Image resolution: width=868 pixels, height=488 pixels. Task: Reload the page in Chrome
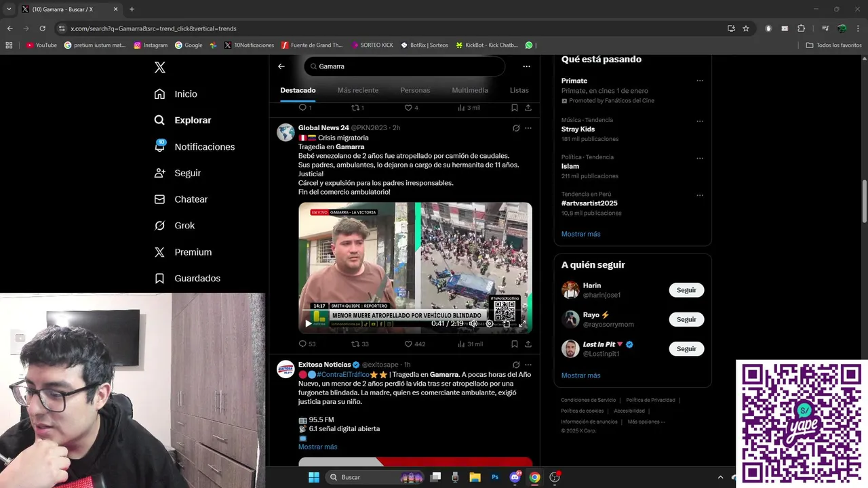(x=42, y=28)
